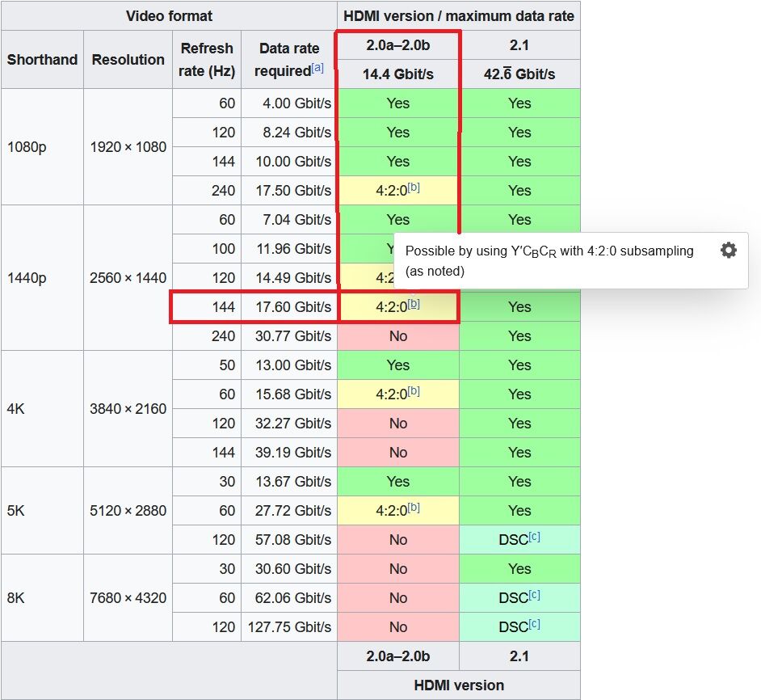The height and width of the screenshot is (700, 761).
Task: Click the 'Data rate required' column header
Action: (x=289, y=59)
